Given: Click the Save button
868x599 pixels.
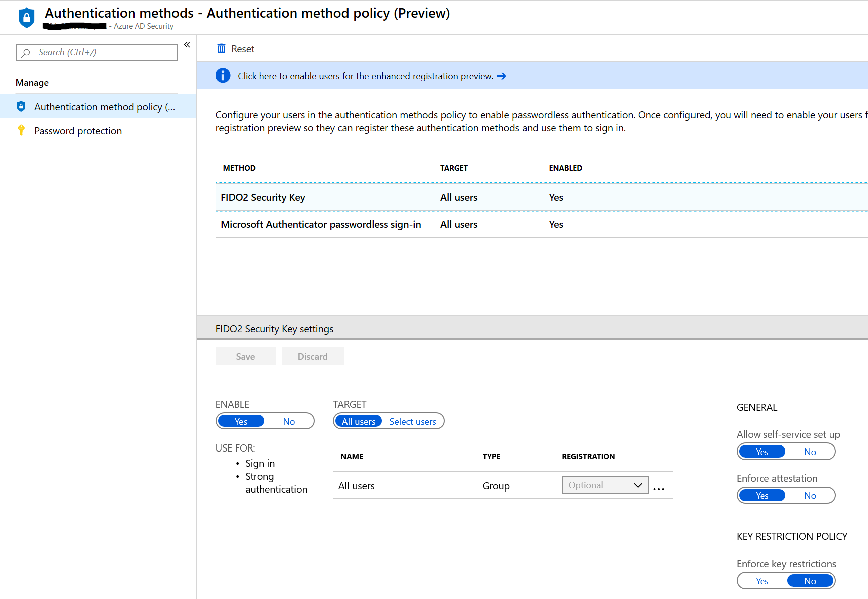Looking at the screenshot, I should pos(245,356).
